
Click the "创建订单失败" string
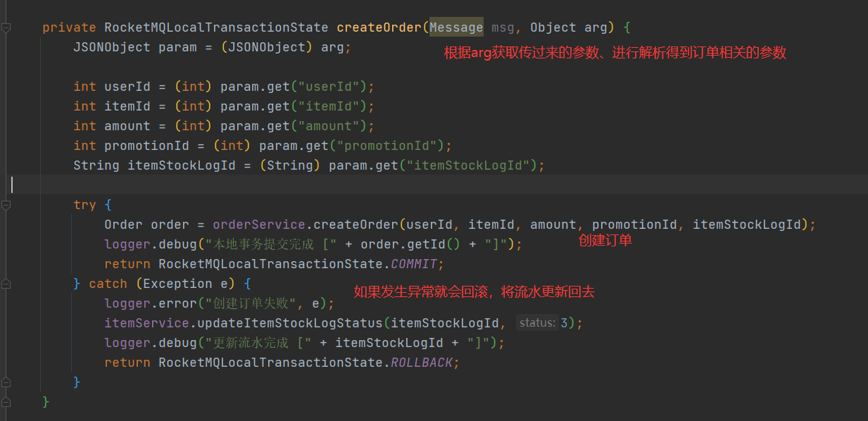251,303
